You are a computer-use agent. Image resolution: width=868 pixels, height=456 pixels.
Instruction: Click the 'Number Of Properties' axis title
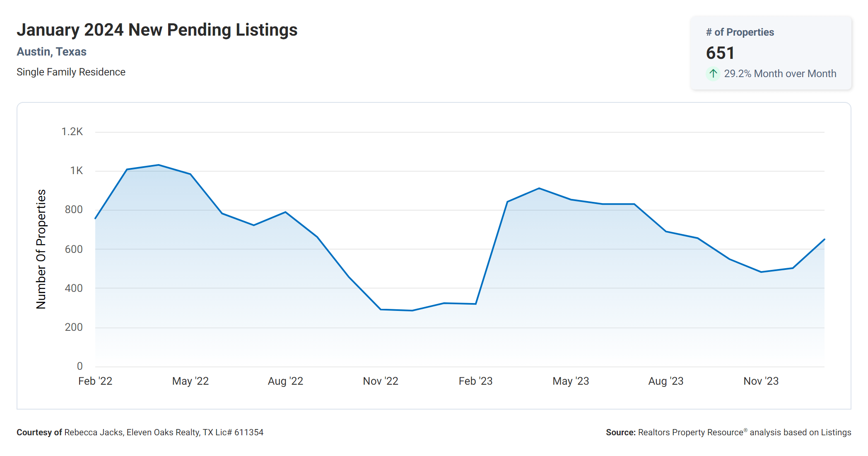[41, 249]
